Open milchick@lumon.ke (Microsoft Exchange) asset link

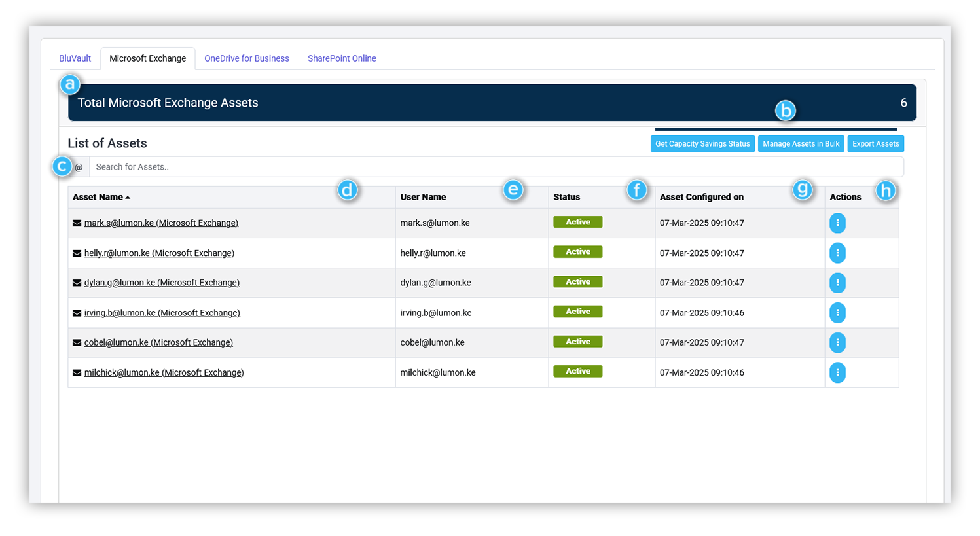164,372
